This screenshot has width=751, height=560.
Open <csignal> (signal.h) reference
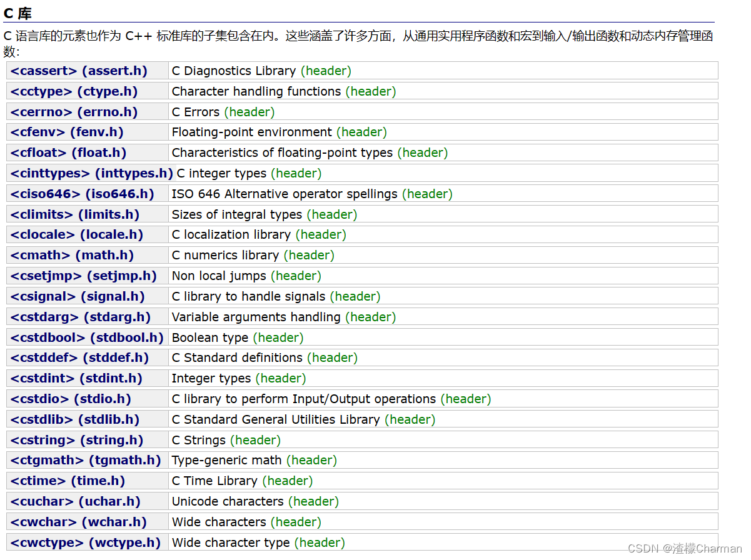tap(78, 296)
